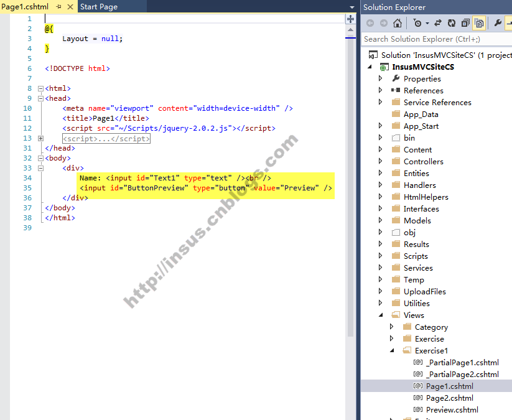512x420 pixels.
Task: Click the solution icon beside 'InsusMVCSiteCS' solution
Action: [x=373, y=55]
